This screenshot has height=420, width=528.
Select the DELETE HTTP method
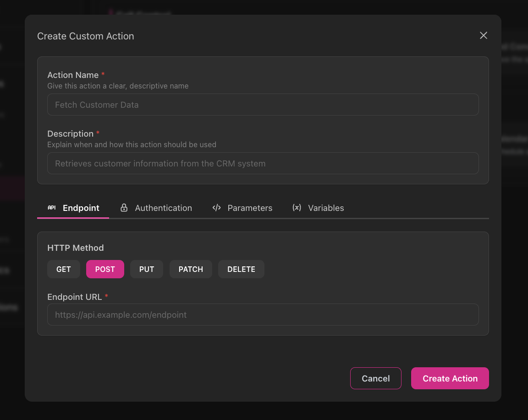(x=241, y=269)
